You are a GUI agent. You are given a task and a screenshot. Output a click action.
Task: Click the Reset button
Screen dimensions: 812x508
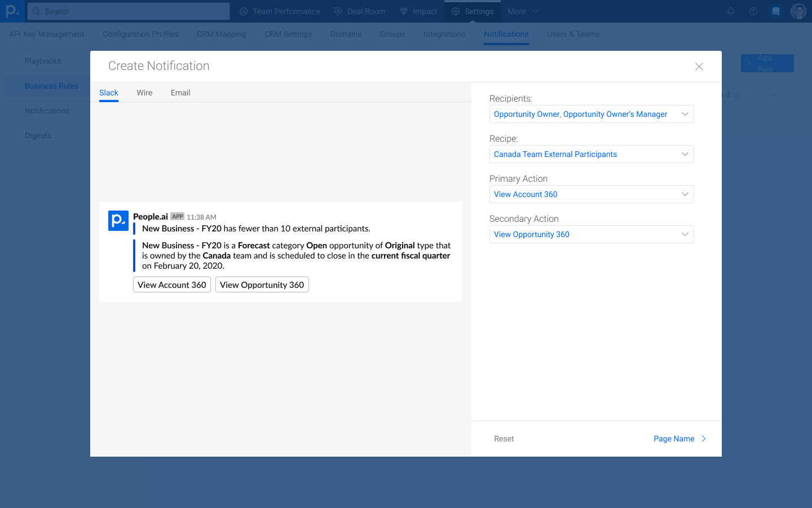click(504, 439)
